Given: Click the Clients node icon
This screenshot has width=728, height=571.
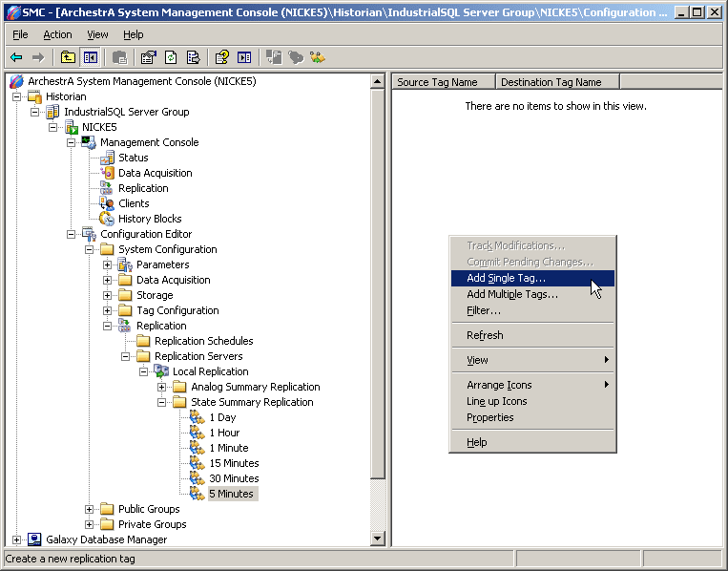Looking at the screenshot, I should point(107,204).
